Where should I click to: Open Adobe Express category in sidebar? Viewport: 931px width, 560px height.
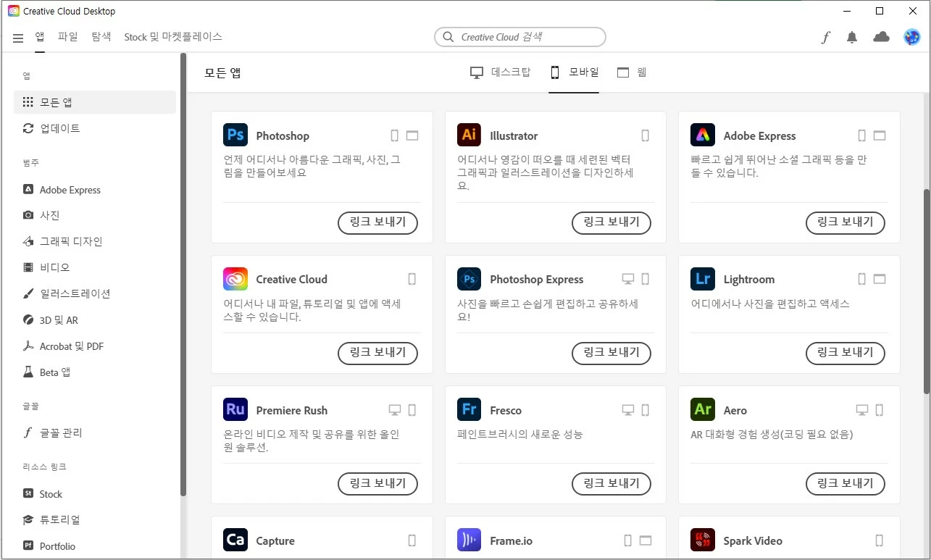click(x=95, y=190)
